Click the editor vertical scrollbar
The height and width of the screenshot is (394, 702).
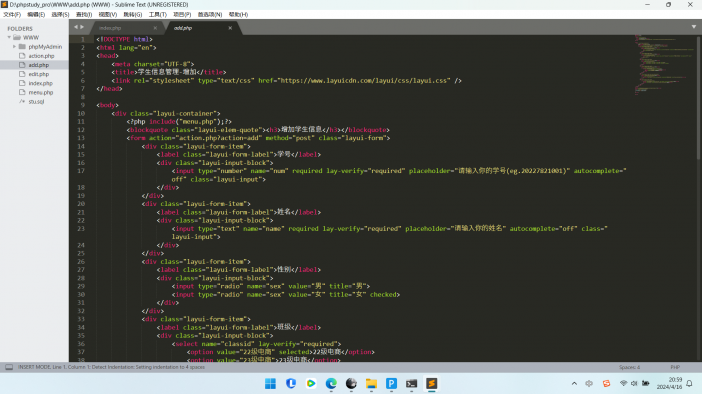click(x=698, y=98)
